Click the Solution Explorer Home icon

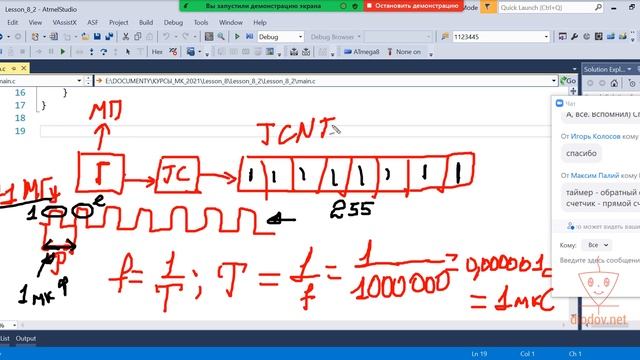614,83
